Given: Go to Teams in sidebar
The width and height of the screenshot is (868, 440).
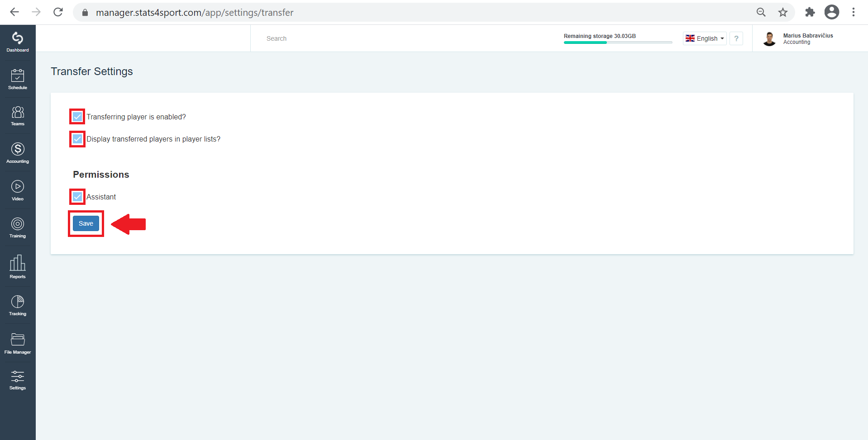Looking at the screenshot, I should point(18,116).
